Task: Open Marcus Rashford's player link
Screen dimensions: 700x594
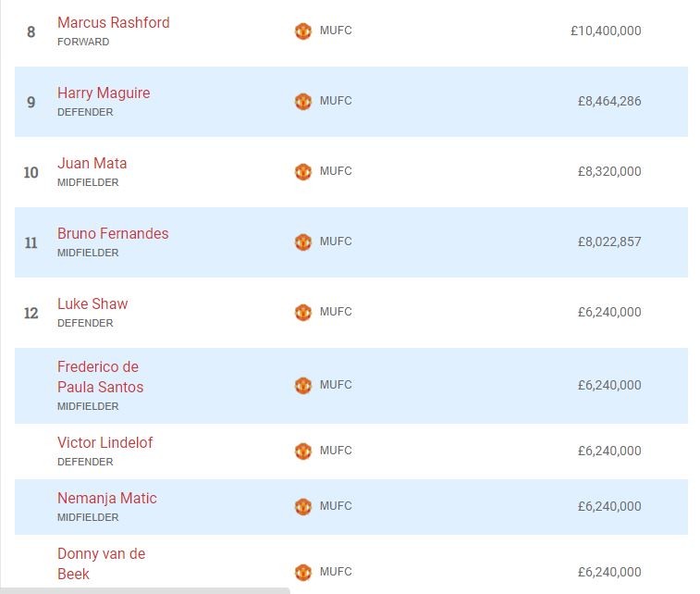Action: pyautogui.click(x=113, y=22)
